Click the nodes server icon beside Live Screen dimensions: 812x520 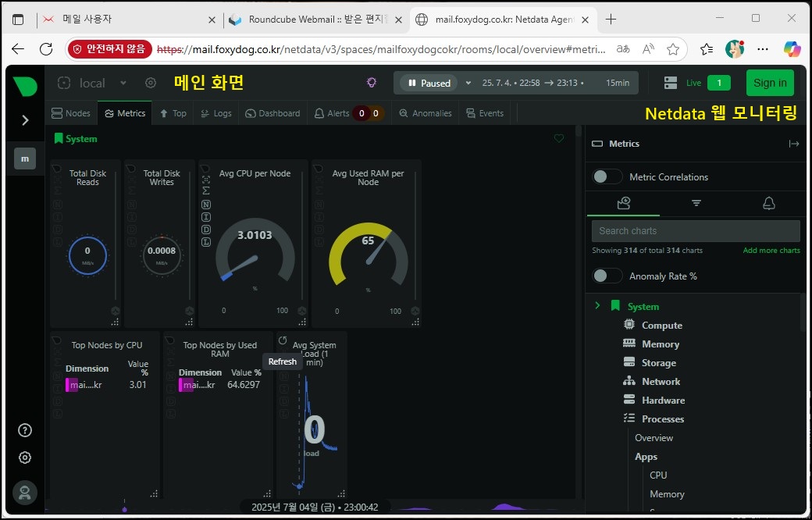click(671, 83)
